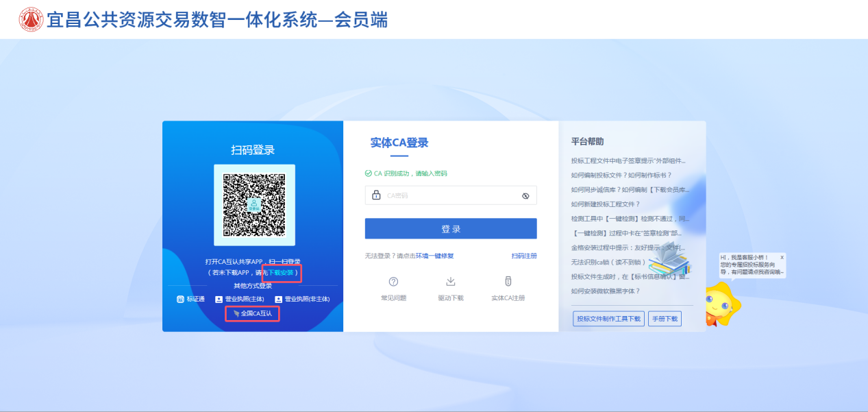The image size is (868, 412).
Task: Click 下载安装 link for the APP
Action: click(282, 273)
